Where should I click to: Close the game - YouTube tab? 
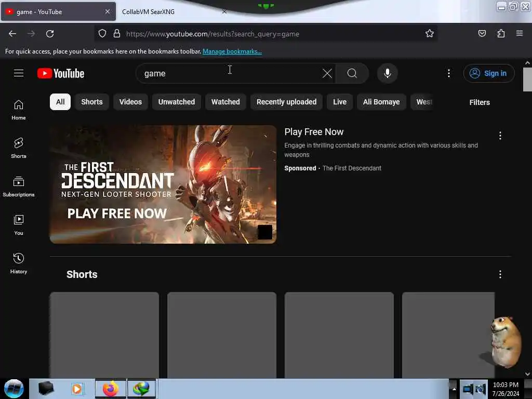[x=107, y=11]
